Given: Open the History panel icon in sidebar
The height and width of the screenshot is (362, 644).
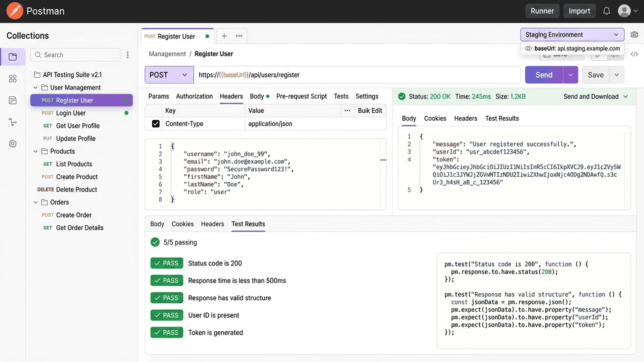Looking at the screenshot, I should pos(13,100).
